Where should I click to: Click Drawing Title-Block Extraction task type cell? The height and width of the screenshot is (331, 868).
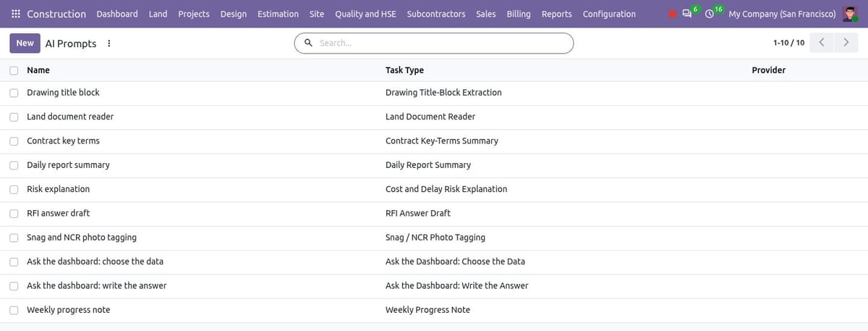[443, 93]
